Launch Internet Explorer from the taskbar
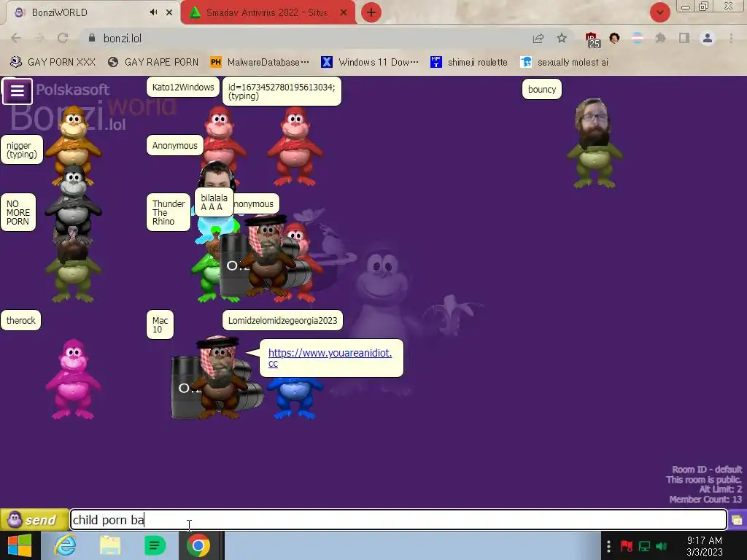Image resolution: width=747 pixels, height=560 pixels. [65, 545]
